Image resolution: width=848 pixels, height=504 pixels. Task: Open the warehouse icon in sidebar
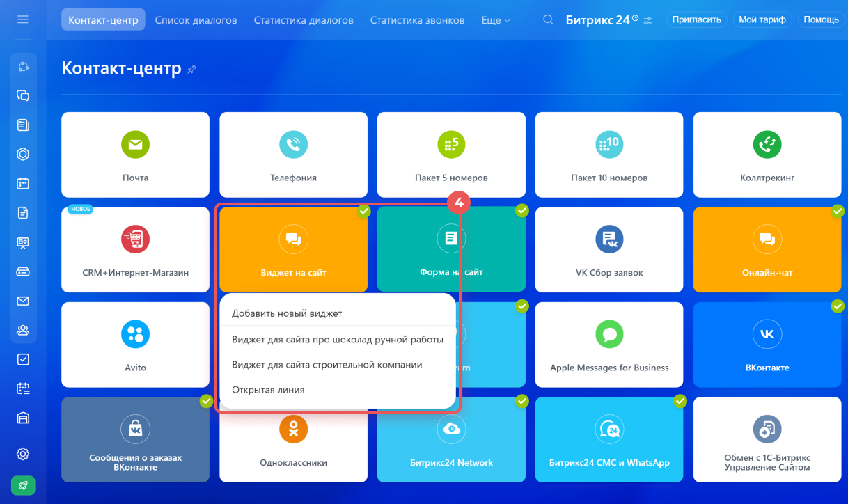pos(23,418)
